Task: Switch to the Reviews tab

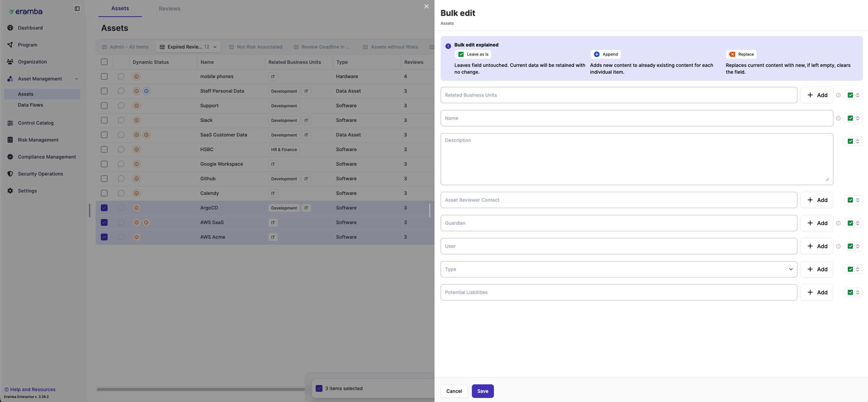Action: click(x=169, y=9)
